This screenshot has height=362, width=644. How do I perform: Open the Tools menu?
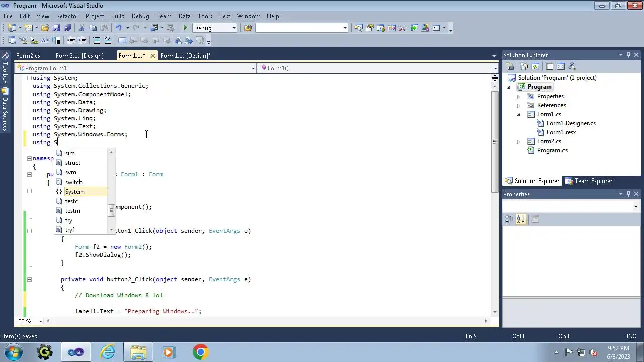pyautogui.click(x=205, y=16)
